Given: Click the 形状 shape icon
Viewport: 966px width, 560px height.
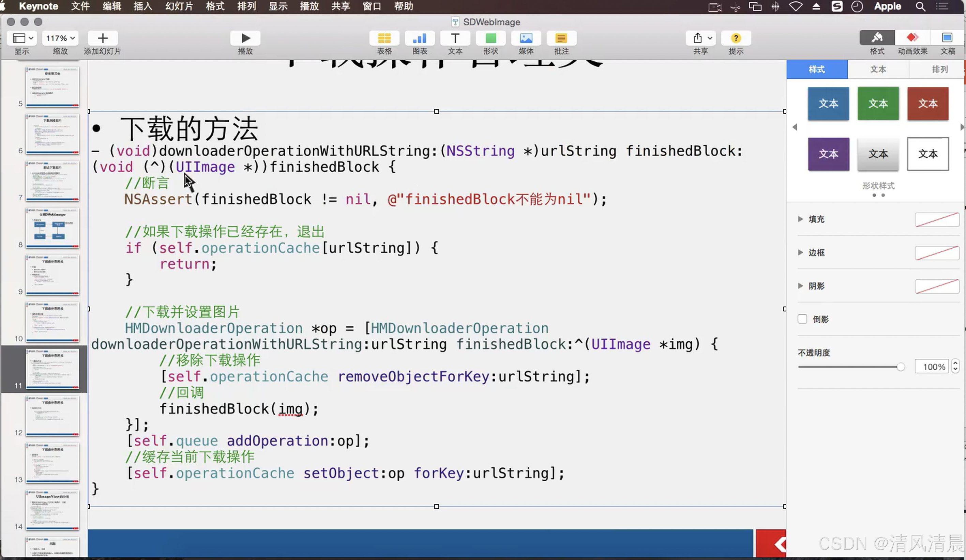Looking at the screenshot, I should (x=490, y=38).
